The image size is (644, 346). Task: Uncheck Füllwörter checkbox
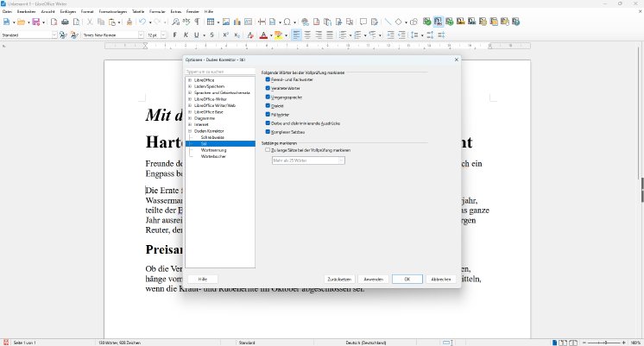coord(268,115)
